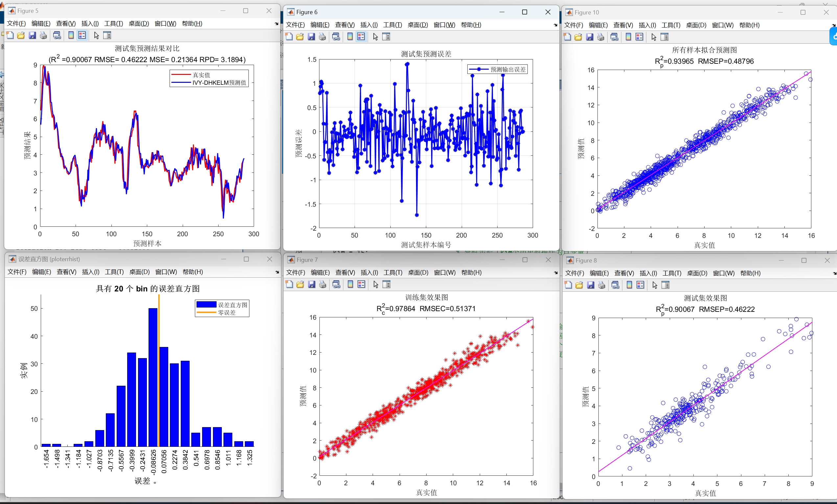The image size is (837, 504).
Task: Open 帮助(H) menu in Figure 10
Action: pyautogui.click(x=749, y=25)
